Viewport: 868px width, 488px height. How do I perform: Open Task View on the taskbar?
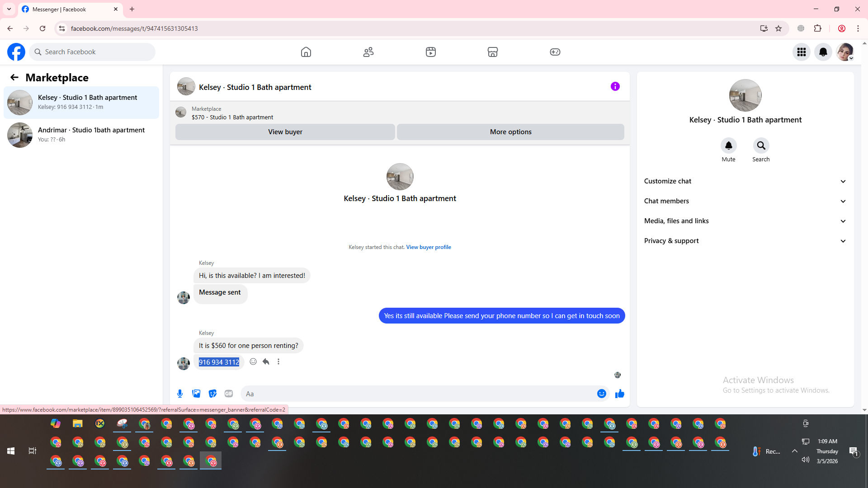coord(33,451)
